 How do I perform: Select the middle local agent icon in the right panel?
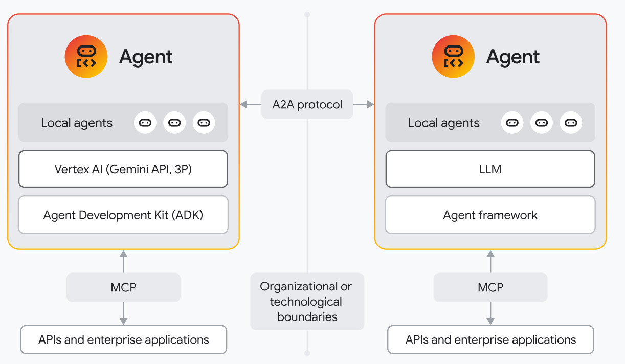pos(542,123)
